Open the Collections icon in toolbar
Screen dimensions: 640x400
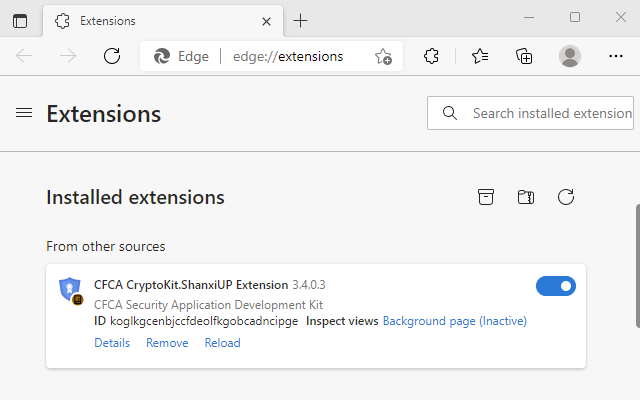point(524,56)
